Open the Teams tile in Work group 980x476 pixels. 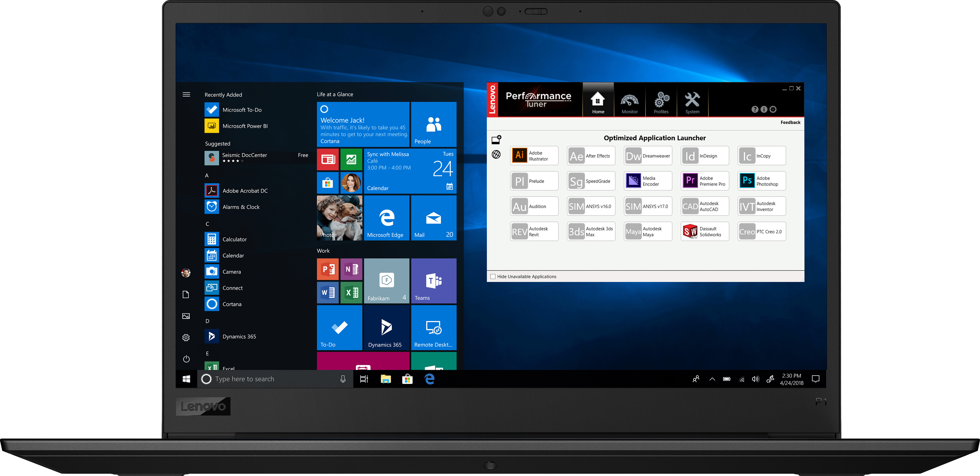click(433, 281)
